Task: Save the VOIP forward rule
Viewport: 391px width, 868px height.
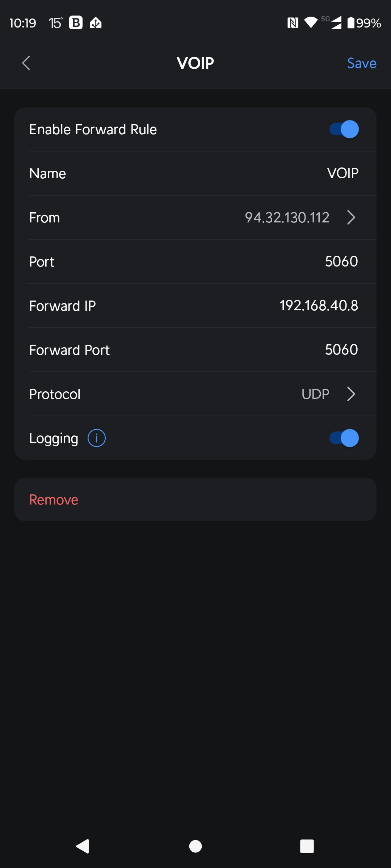Action: (x=362, y=63)
